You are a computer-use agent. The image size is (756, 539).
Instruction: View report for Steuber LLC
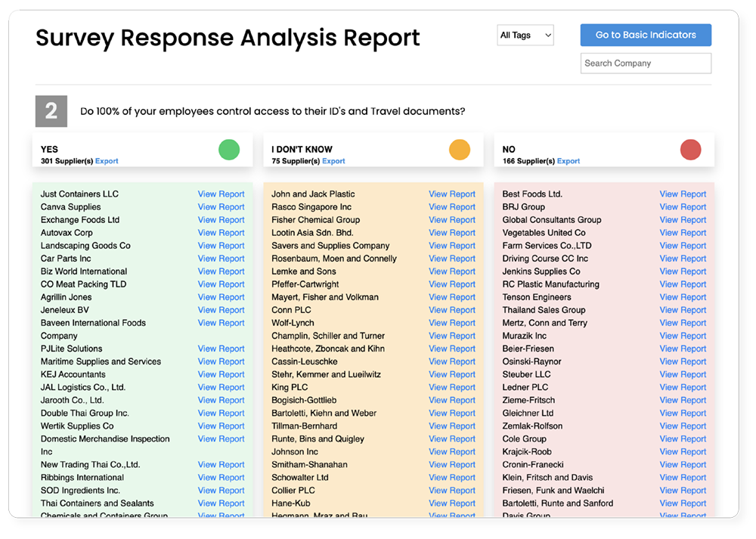point(683,375)
